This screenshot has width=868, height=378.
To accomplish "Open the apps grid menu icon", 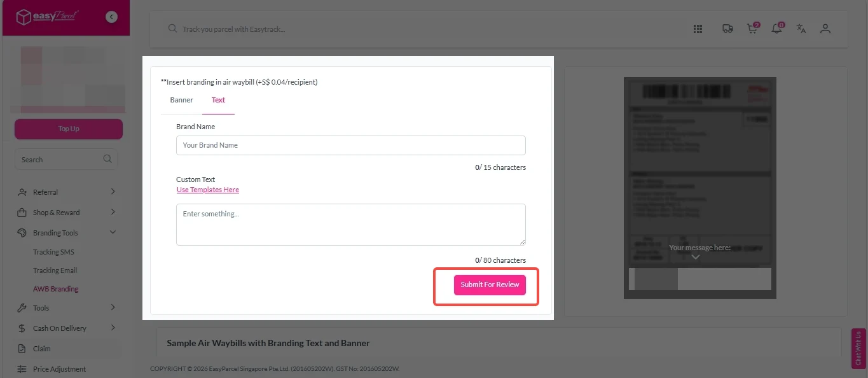I will click(698, 29).
